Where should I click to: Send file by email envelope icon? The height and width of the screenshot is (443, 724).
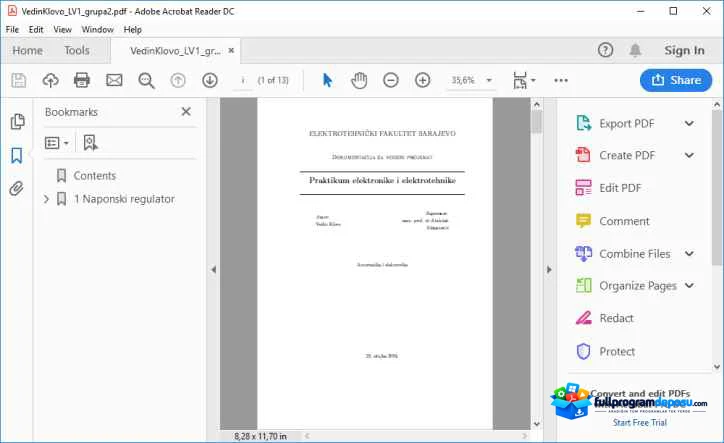coord(114,80)
